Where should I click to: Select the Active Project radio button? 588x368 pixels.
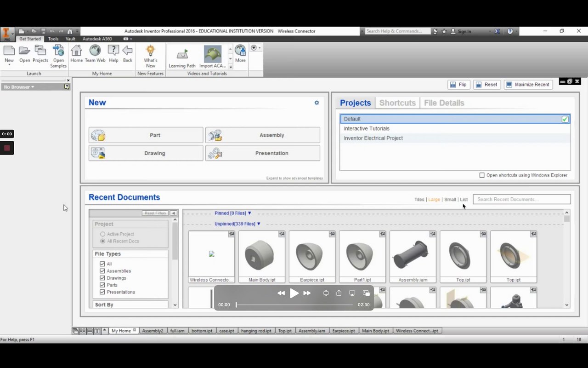tap(102, 234)
